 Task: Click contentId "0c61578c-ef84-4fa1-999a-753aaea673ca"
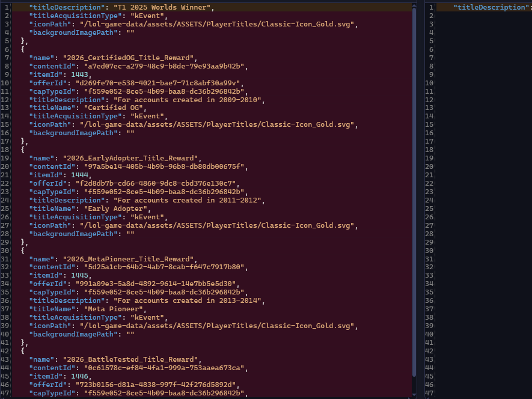click(164, 368)
